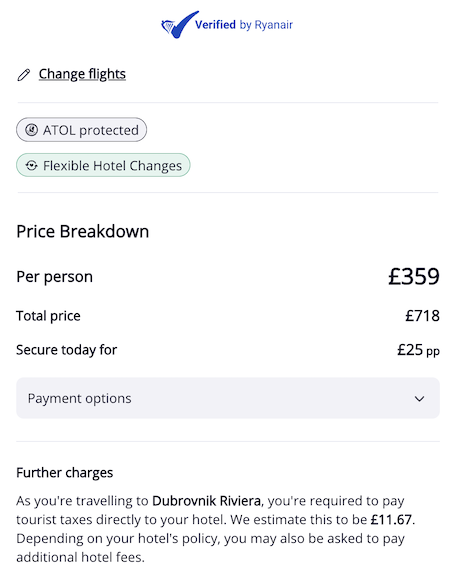
Task: Click the £718 total price amount
Action: (x=422, y=316)
